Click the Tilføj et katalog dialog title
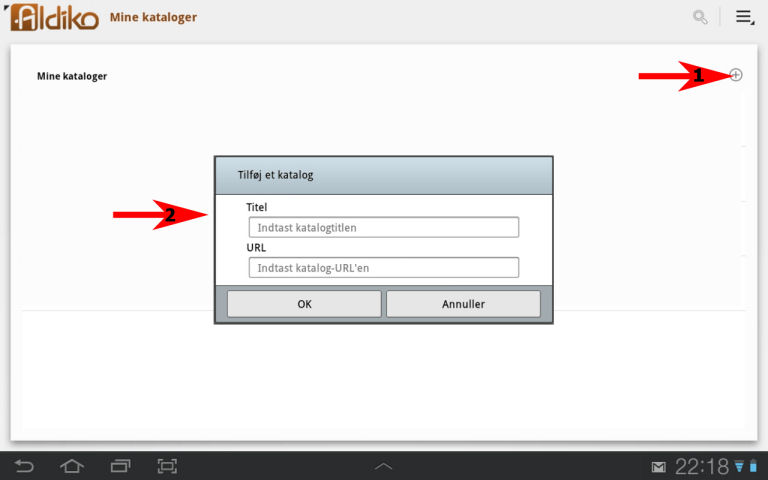This screenshot has width=768, height=480. coord(275,175)
